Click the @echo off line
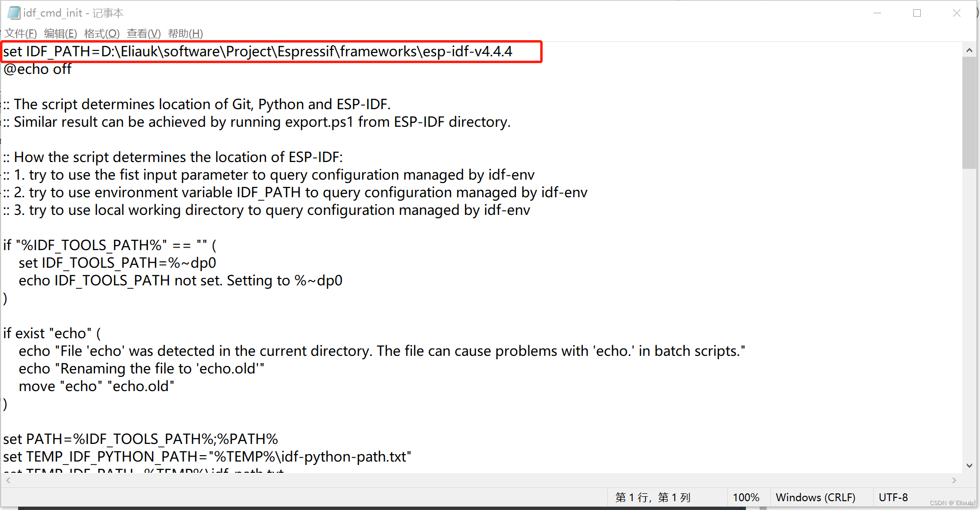Image resolution: width=980 pixels, height=510 pixels. (x=37, y=69)
